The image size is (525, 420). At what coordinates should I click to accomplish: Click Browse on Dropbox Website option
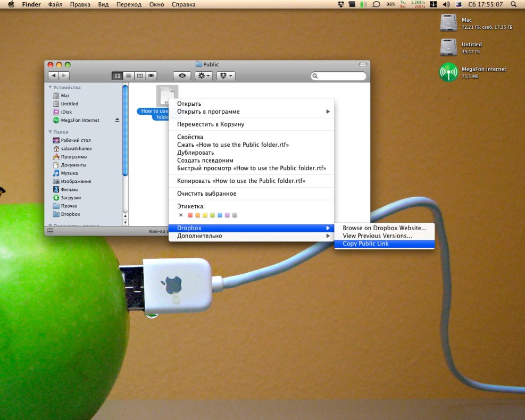[384, 228]
